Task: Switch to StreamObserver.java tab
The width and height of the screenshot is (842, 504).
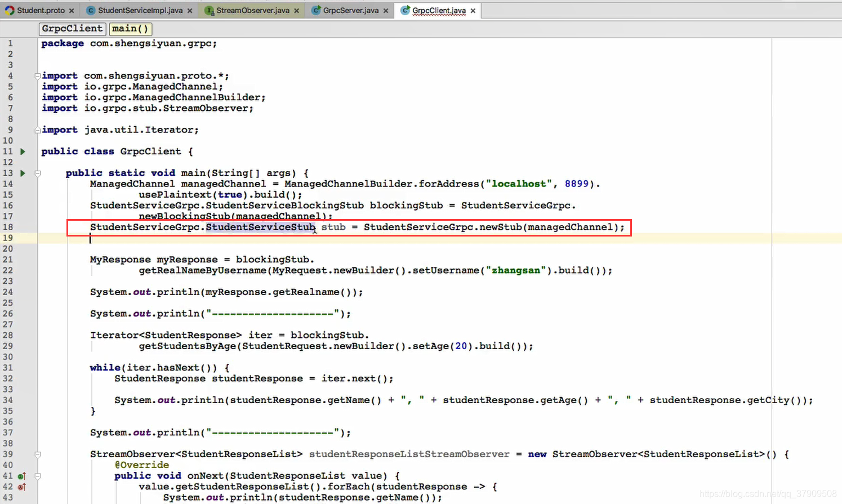Action: click(253, 11)
